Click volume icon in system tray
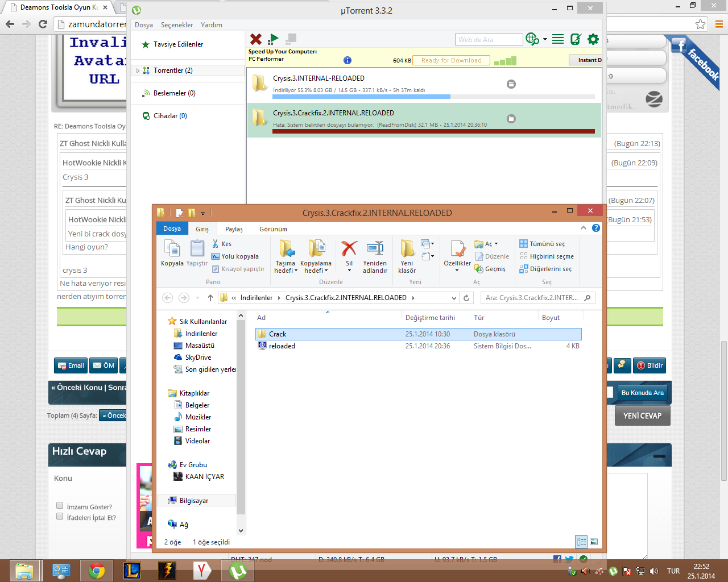This screenshot has height=582, width=728. pyautogui.click(x=654, y=571)
